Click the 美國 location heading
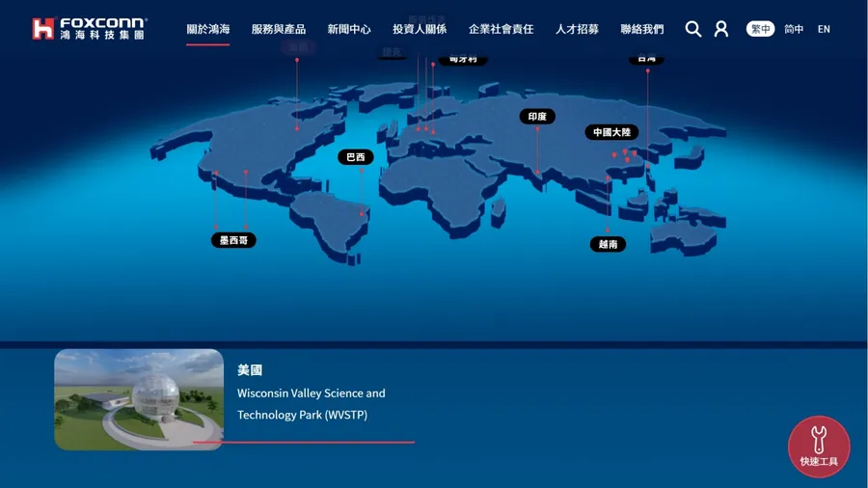 tap(250, 370)
